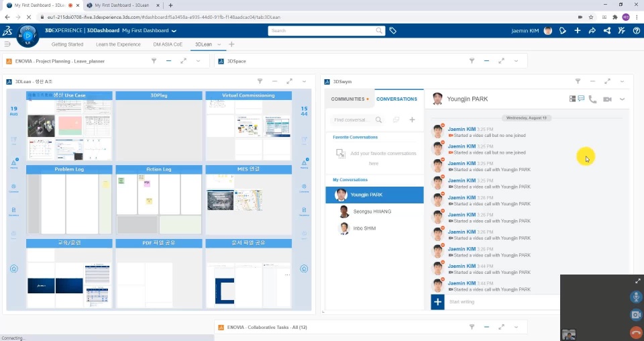This screenshot has height=341, width=644.
Task: Open the Virtual Commissioning board section
Action: coord(248,95)
